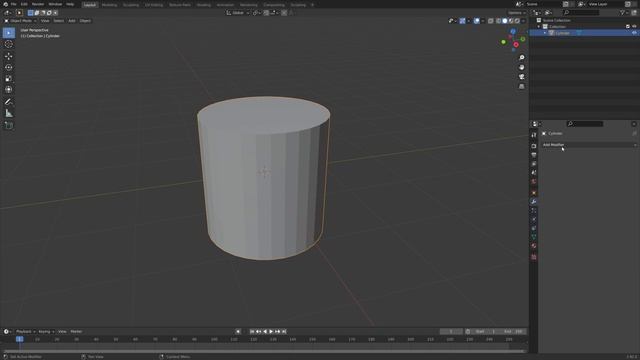Open the World properties tab
The height and width of the screenshot is (360, 640).
tap(534, 182)
